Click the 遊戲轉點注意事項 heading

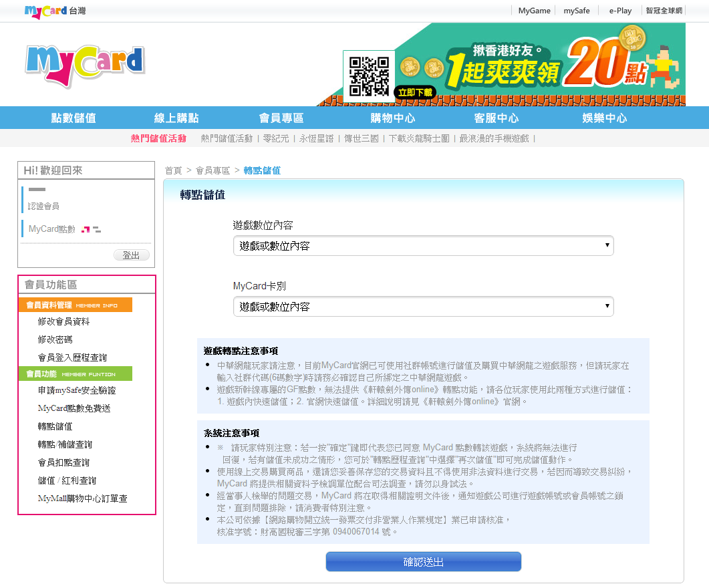click(241, 351)
